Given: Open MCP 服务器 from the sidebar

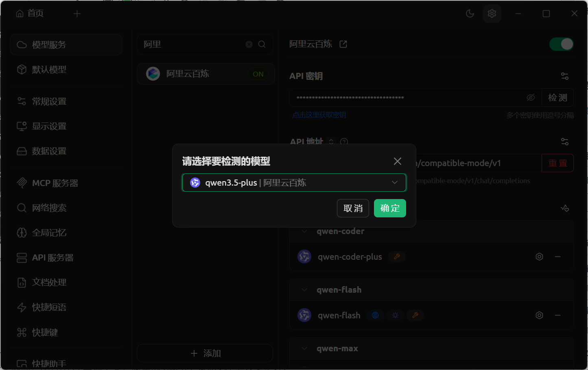Looking at the screenshot, I should point(55,183).
